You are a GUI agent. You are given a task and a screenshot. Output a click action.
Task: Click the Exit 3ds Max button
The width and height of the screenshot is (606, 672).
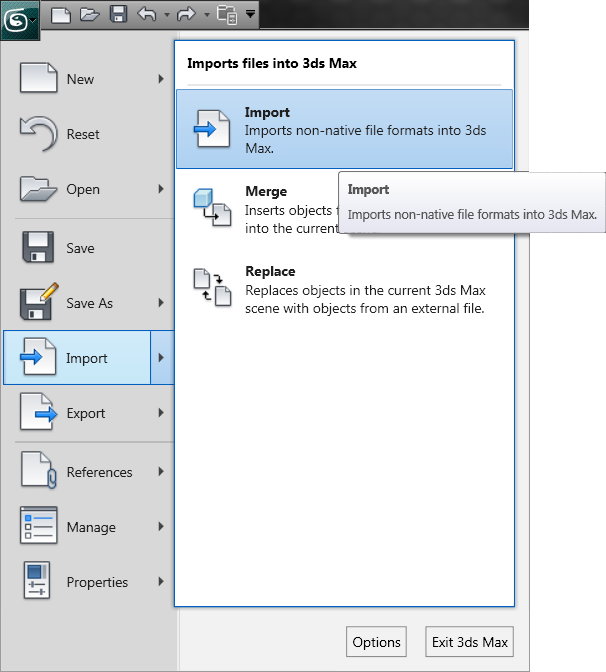469,642
